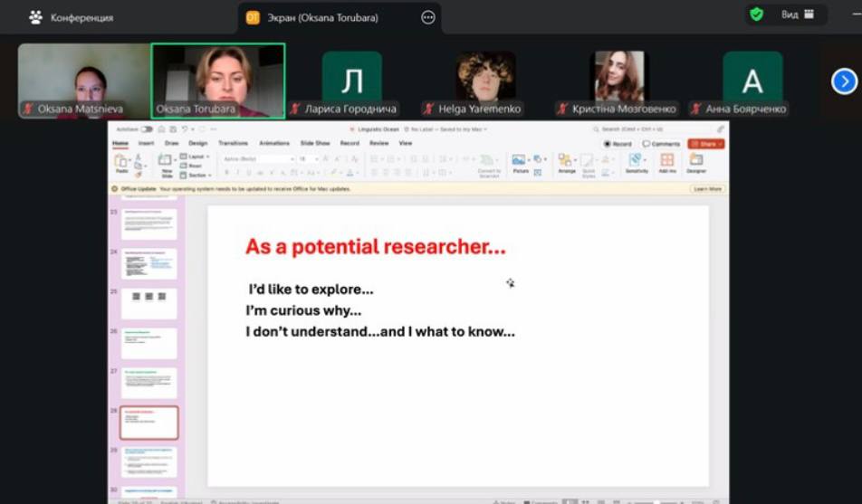Click the Add-ins icon
The image size is (862, 504).
[x=667, y=162]
